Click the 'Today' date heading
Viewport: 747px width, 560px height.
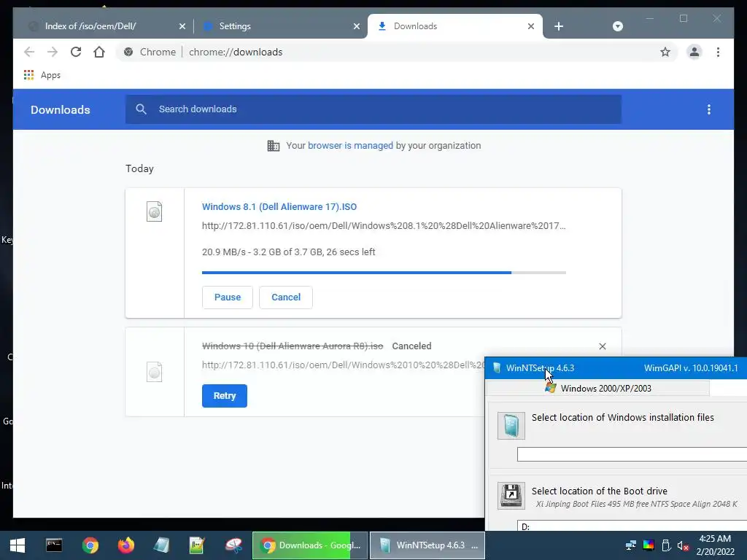[139, 168]
